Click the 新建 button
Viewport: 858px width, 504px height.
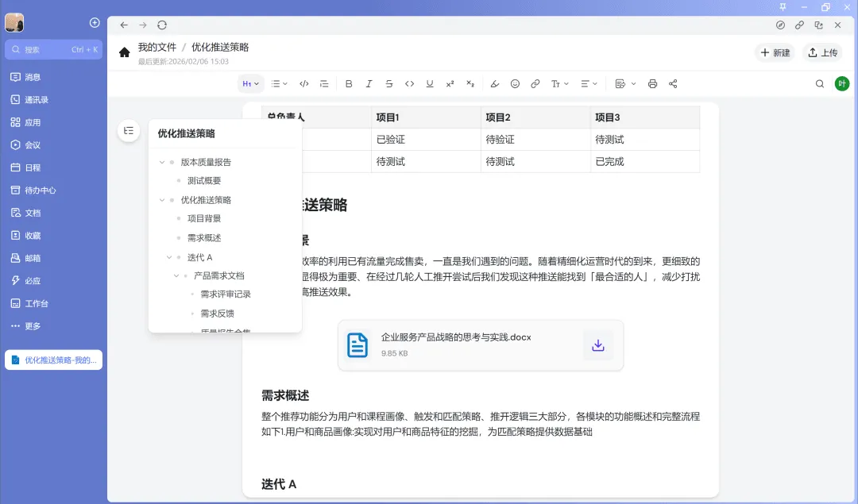click(775, 52)
